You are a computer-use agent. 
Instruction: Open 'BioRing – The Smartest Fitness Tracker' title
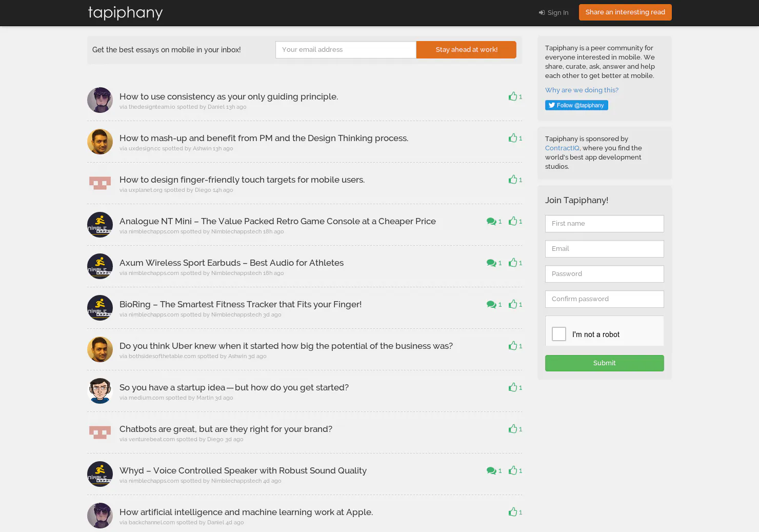[241, 304]
